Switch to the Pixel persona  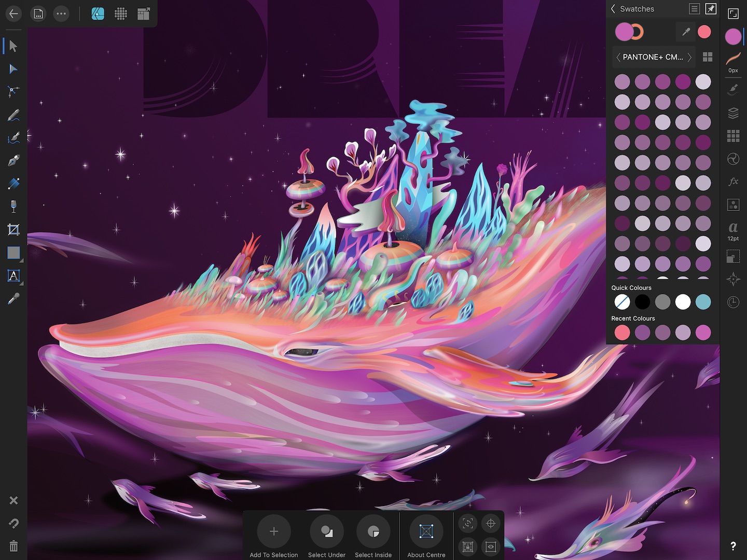[121, 14]
